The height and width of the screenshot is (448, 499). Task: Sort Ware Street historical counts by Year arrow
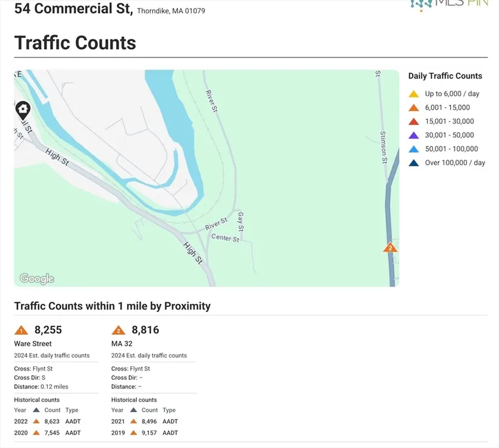36,410
